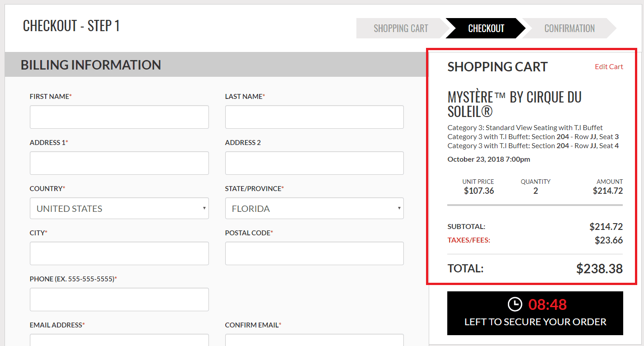The height and width of the screenshot is (346, 644).
Task: Click the clock icon in countdown banner
Action: click(x=515, y=304)
